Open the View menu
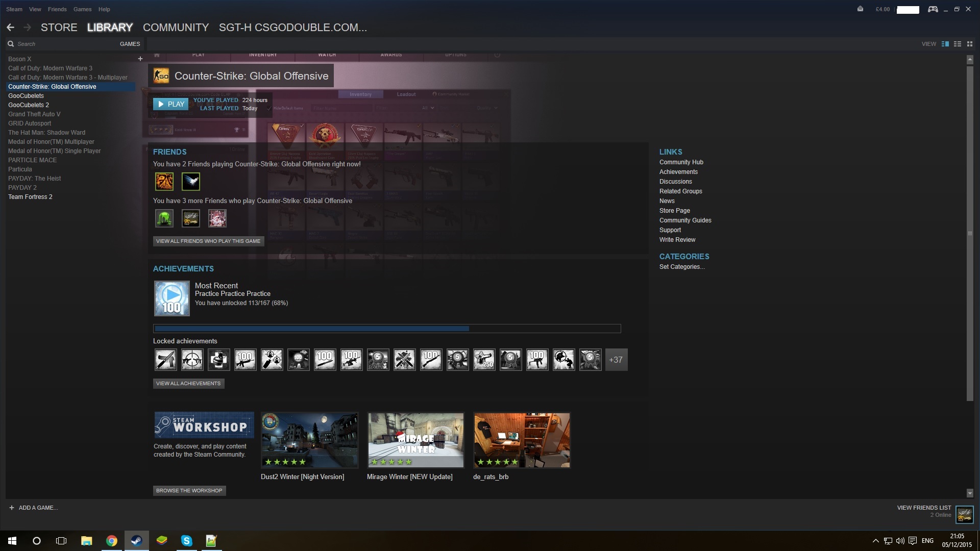The image size is (980, 551). [x=35, y=9]
